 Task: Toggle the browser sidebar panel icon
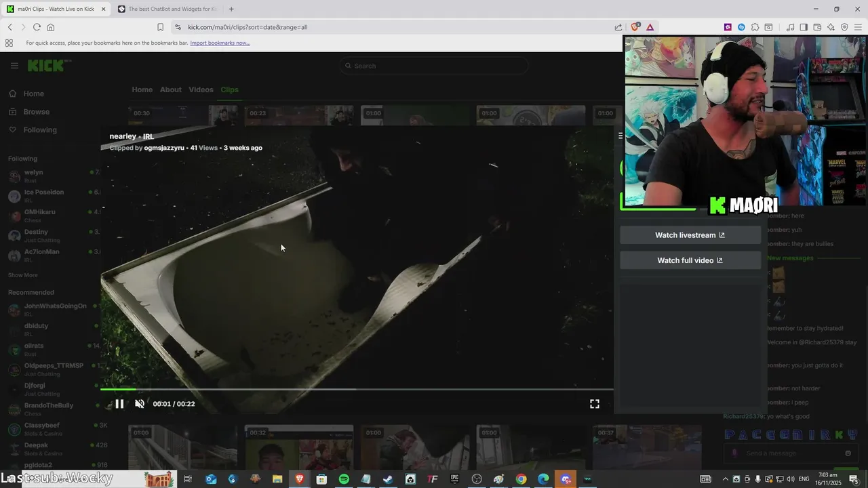point(804,27)
